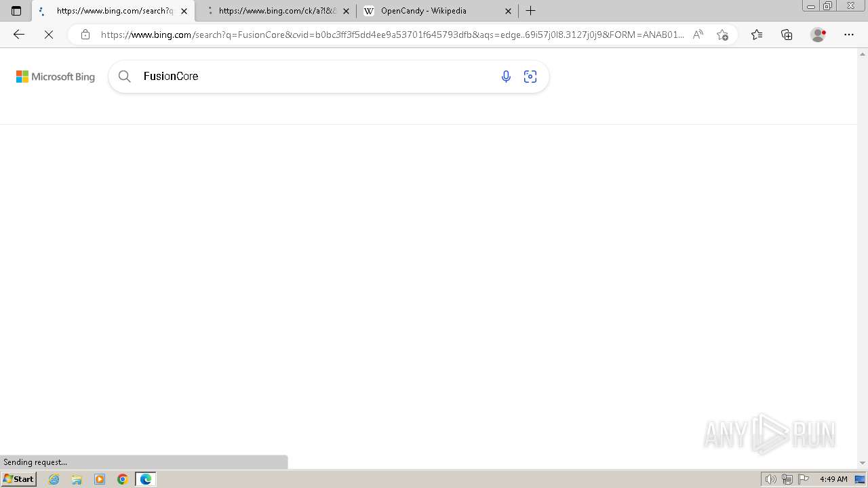Open the tab actions menu icon
The width and height of the screenshot is (868, 488).
(x=16, y=11)
